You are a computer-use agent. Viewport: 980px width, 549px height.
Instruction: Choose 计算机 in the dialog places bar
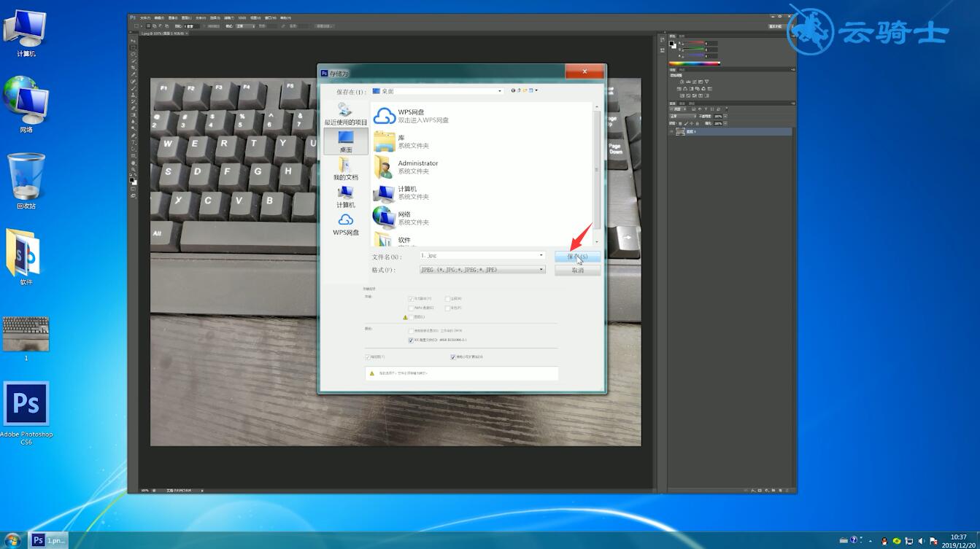pyautogui.click(x=346, y=197)
